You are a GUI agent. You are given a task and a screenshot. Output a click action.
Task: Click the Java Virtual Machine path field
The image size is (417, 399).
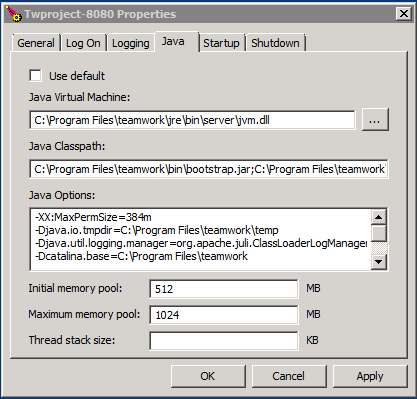pos(192,120)
